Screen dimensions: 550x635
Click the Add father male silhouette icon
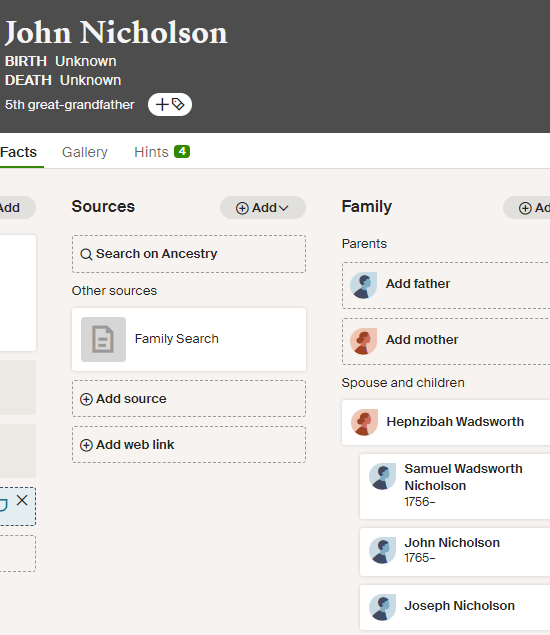[x=363, y=285]
